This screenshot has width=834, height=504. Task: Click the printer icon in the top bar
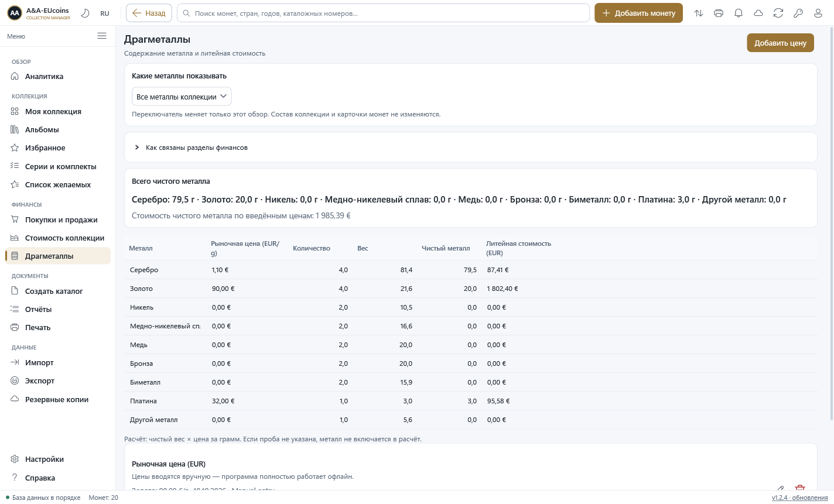[x=719, y=13]
